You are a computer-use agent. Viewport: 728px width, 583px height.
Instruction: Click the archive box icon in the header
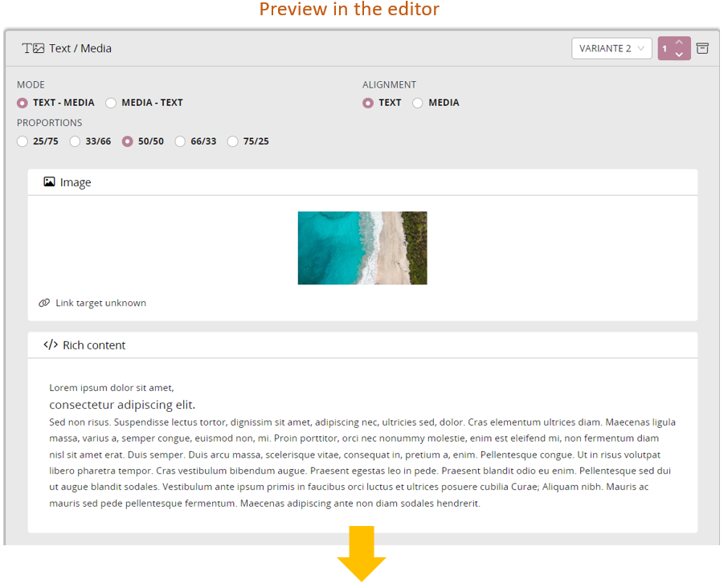point(702,48)
